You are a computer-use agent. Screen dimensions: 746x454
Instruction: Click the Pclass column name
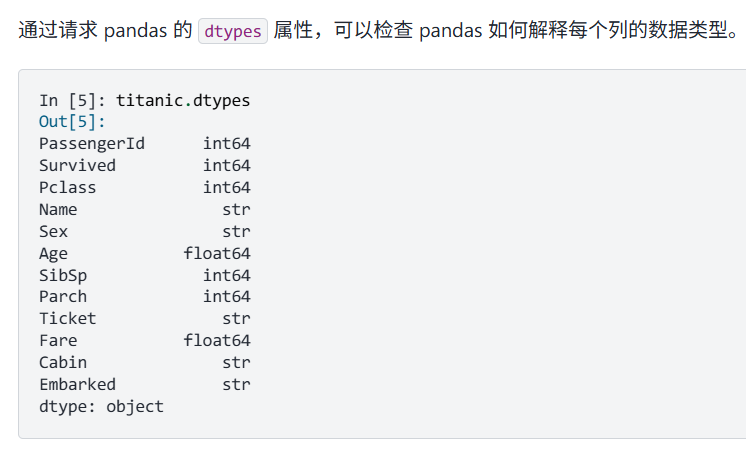[x=68, y=188]
